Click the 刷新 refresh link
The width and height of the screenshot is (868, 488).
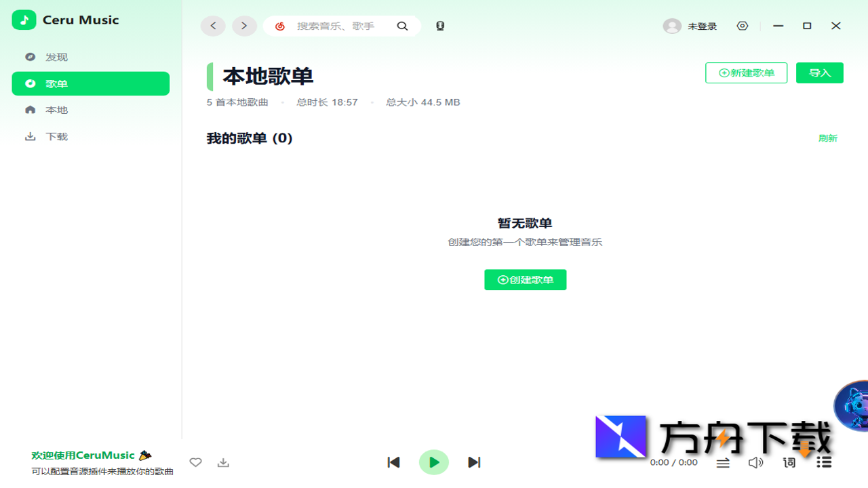pyautogui.click(x=827, y=138)
